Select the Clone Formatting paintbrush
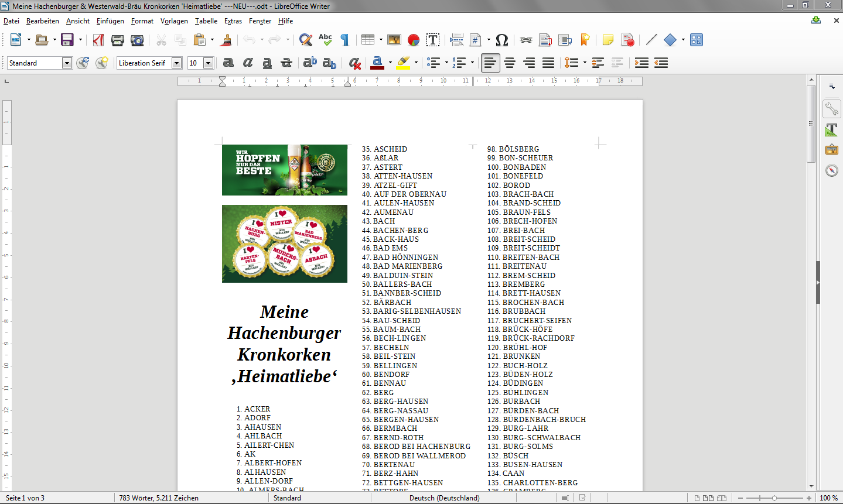 point(227,40)
